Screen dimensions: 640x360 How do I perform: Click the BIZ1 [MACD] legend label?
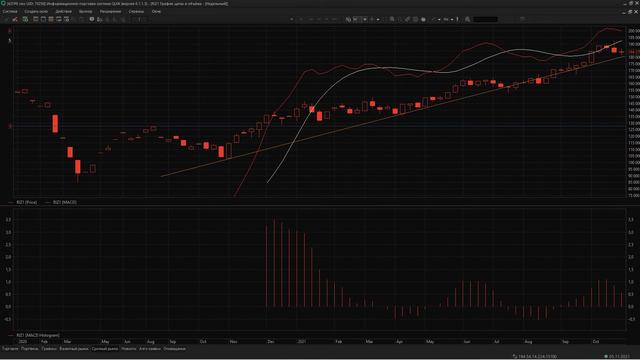(x=64, y=202)
